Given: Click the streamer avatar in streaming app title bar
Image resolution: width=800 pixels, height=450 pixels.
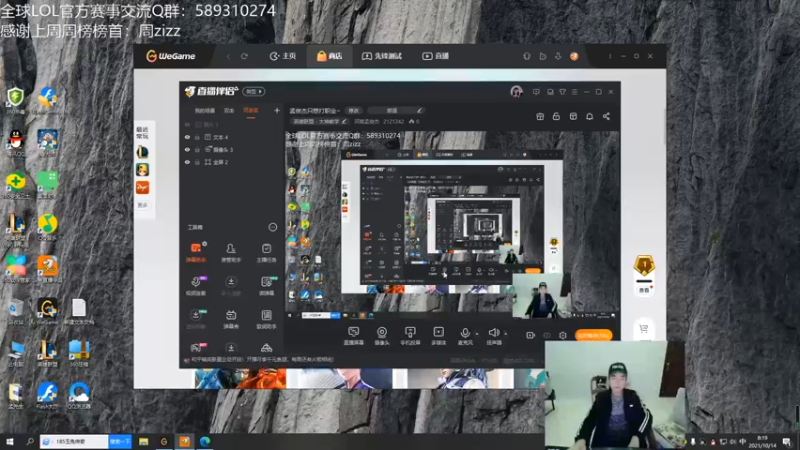Looking at the screenshot, I should 516,92.
